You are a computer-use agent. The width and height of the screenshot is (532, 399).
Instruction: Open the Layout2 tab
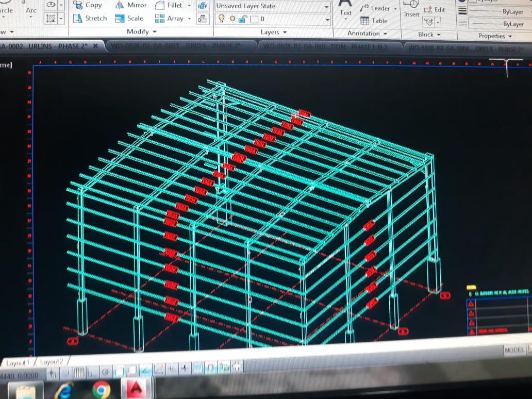(52, 362)
